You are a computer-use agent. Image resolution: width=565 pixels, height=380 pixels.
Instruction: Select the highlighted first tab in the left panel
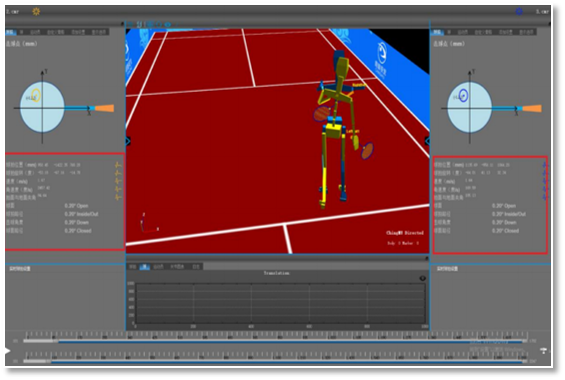click(x=11, y=32)
